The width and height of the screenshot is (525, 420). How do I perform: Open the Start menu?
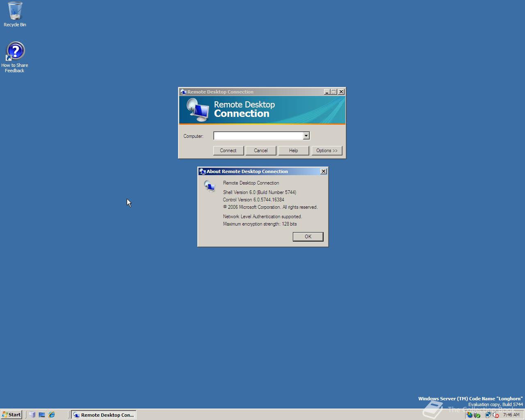[11, 415]
